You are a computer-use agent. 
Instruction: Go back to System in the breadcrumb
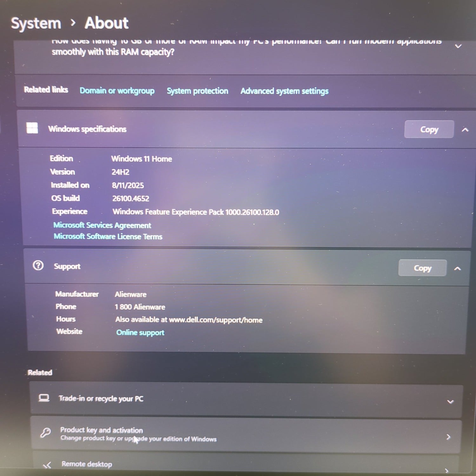pyautogui.click(x=36, y=23)
